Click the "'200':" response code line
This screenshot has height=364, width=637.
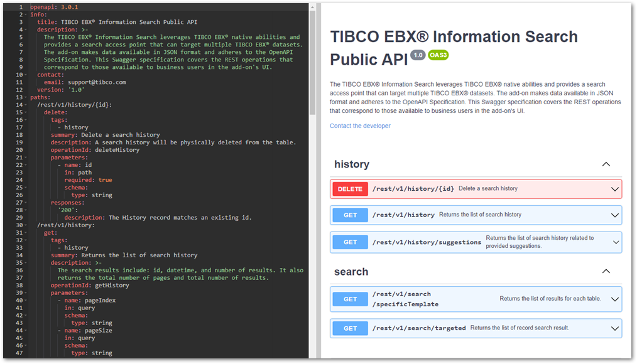pos(67,210)
